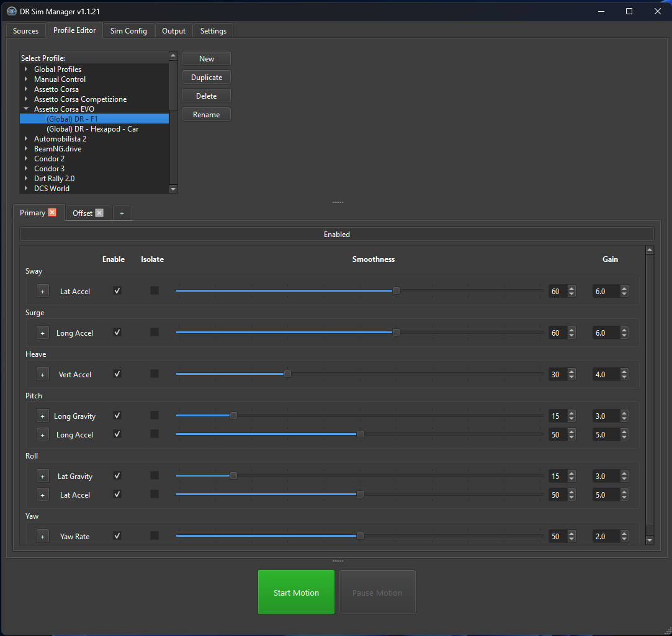
Task: Select (Global) DR - Hexapod - Car profile
Action: click(x=92, y=128)
